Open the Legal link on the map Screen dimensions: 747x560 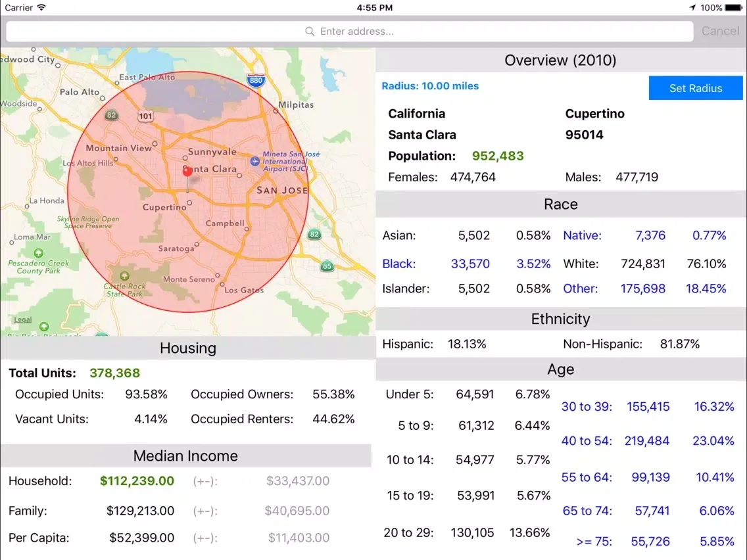[23, 320]
